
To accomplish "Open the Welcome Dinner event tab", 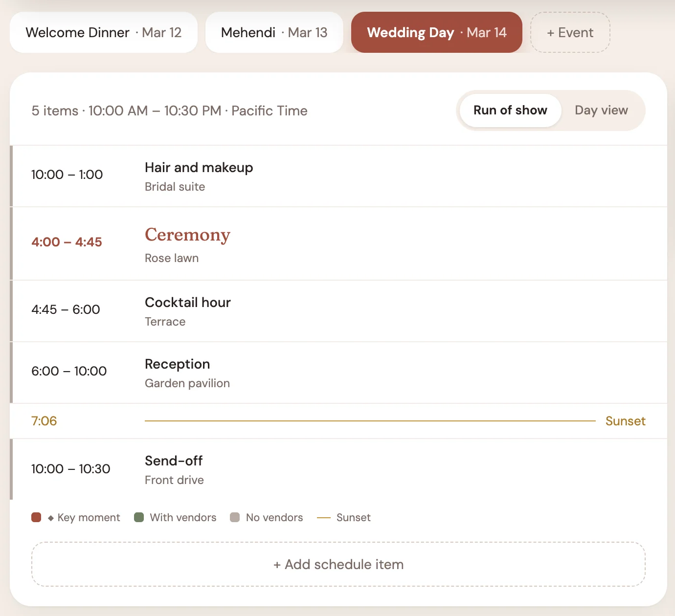I will pos(104,32).
